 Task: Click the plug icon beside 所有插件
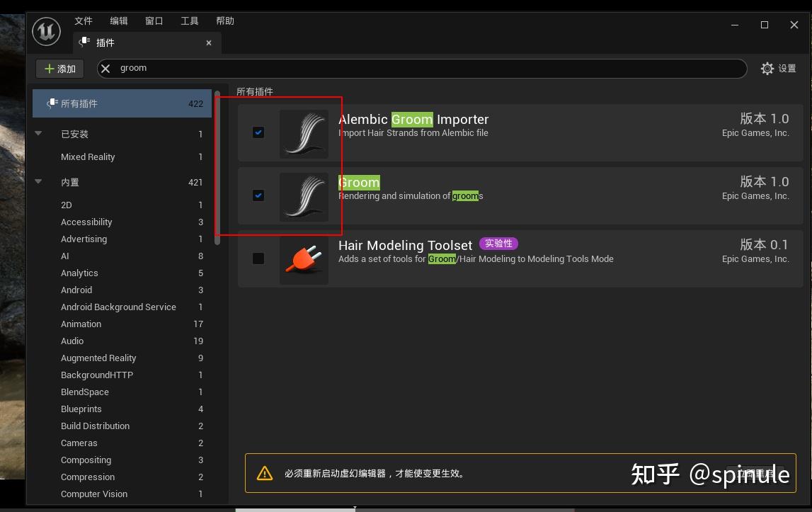[52, 103]
